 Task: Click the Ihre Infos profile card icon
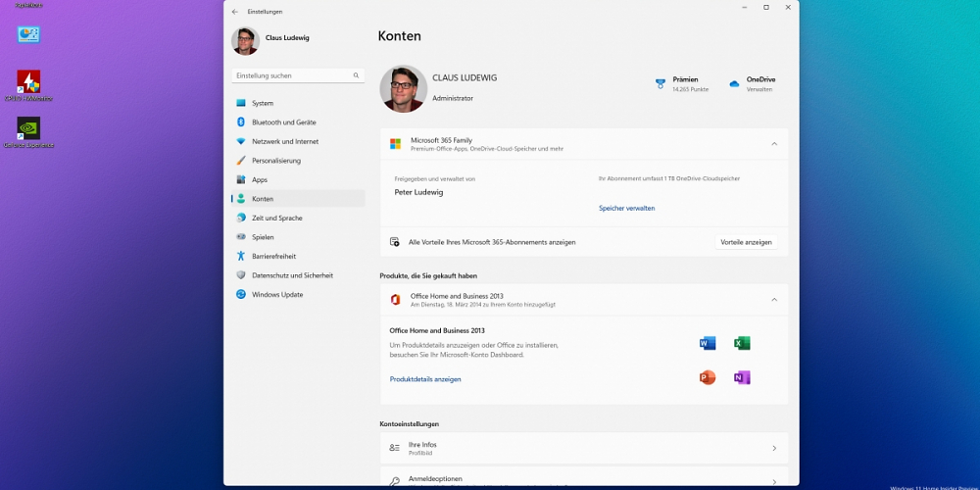coord(394,448)
